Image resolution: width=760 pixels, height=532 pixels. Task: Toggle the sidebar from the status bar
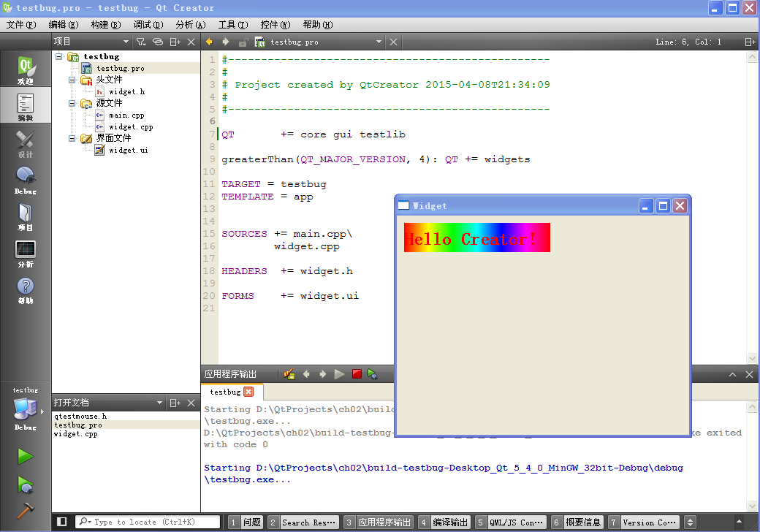61,522
